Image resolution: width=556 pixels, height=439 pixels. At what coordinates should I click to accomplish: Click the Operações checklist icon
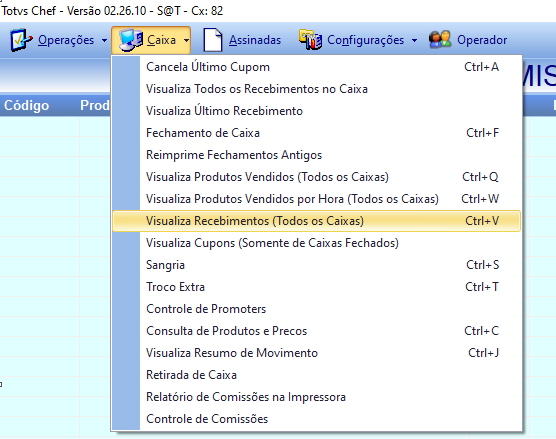click(21, 40)
